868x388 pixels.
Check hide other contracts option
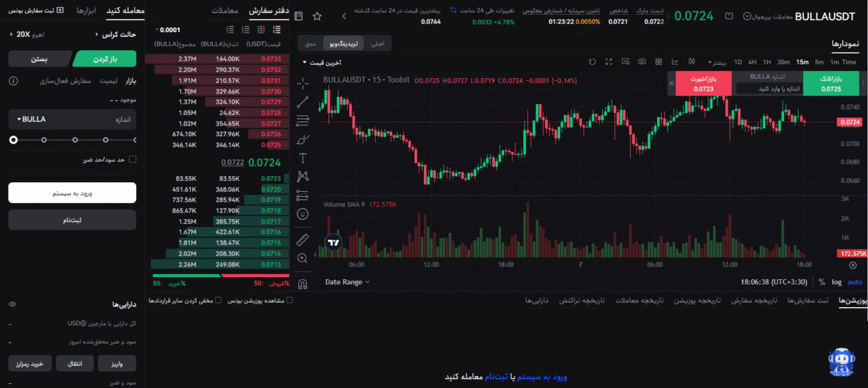[219, 301]
